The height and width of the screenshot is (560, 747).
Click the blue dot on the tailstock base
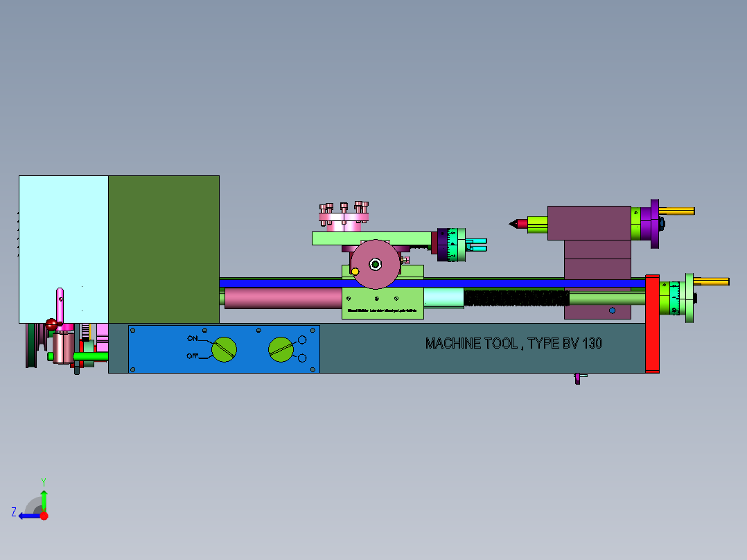(x=612, y=310)
